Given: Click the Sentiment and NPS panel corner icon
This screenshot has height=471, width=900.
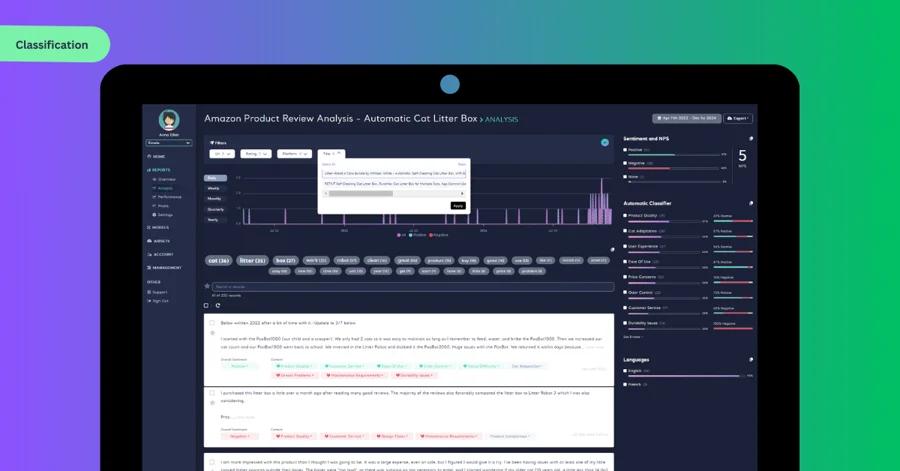Looking at the screenshot, I should pos(750,139).
